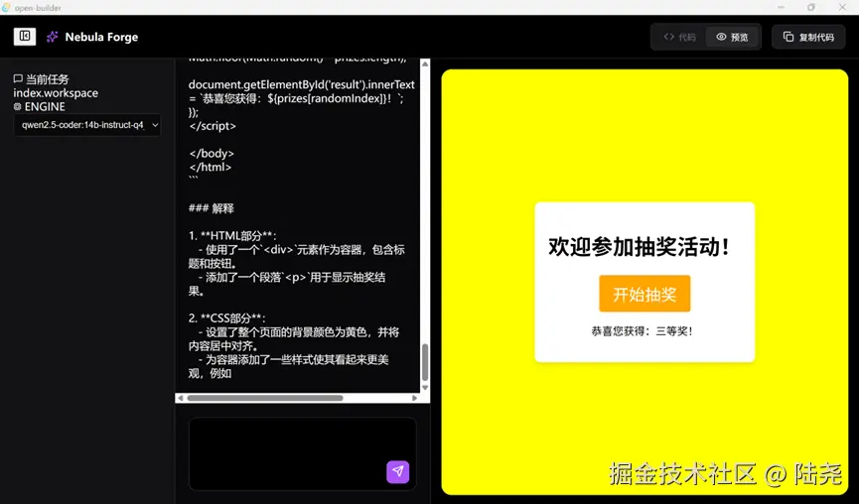Click the ### 解释 heading in chat
This screenshot has width=859, height=504.
coord(212,208)
